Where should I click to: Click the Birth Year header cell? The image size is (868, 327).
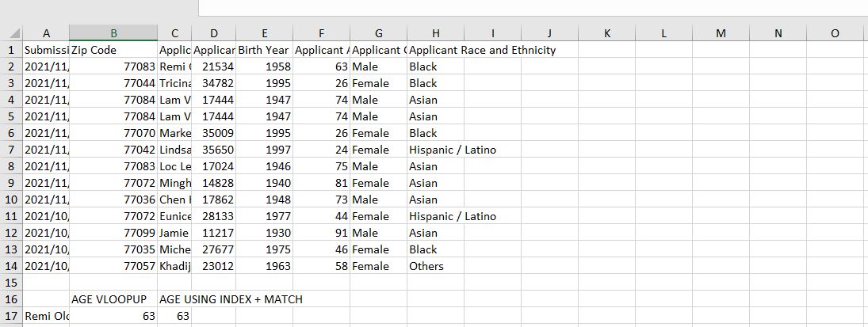pyautogui.click(x=265, y=50)
